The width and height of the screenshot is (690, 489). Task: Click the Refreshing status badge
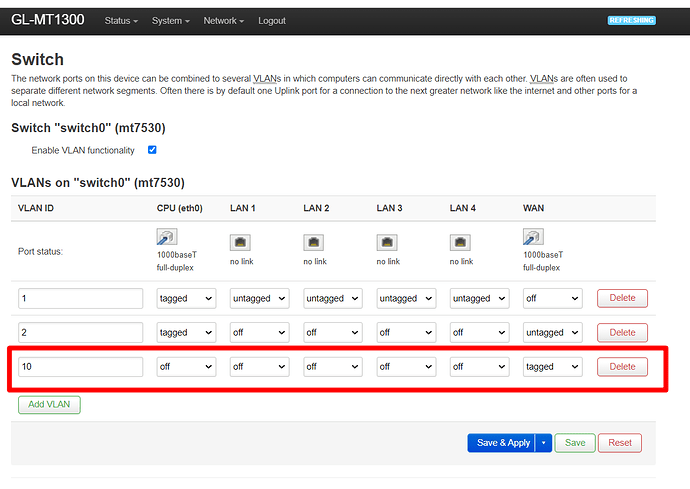point(632,20)
